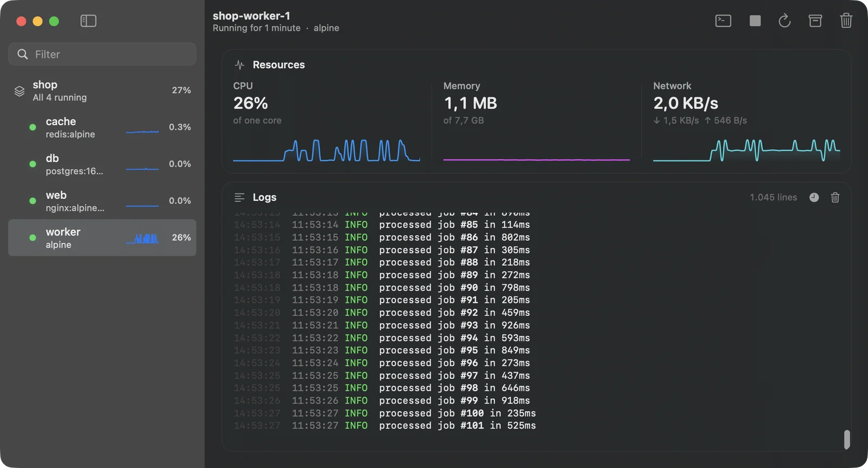Select the worker alpine container
Viewport: 868px width, 468px height.
pos(102,238)
